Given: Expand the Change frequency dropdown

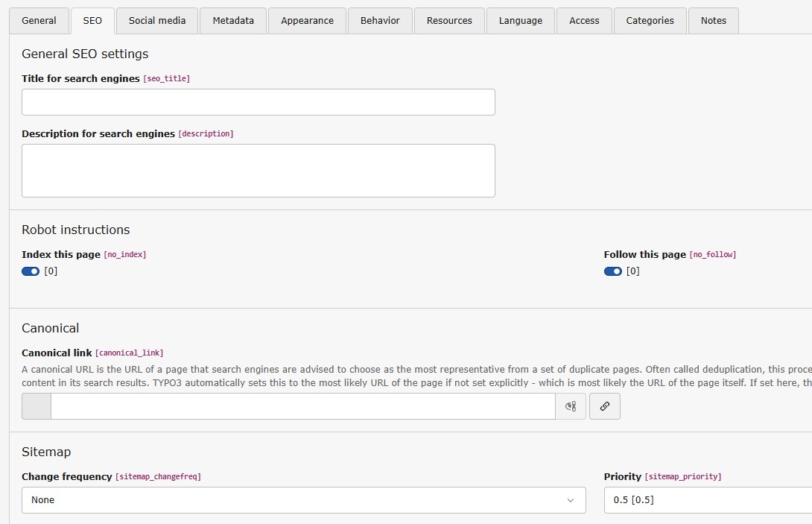Looking at the screenshot, I should (303, 500).
